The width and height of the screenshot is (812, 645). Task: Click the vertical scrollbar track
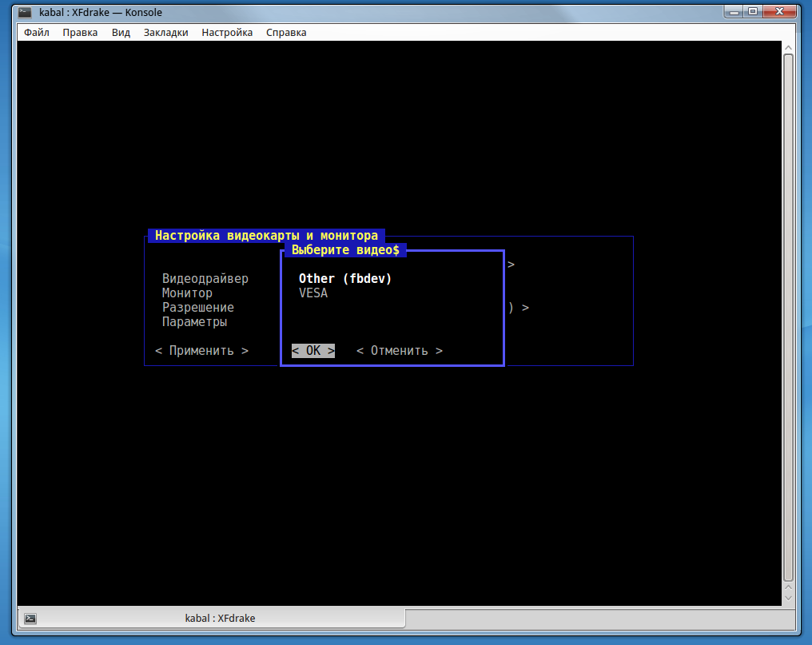(788, 317)
